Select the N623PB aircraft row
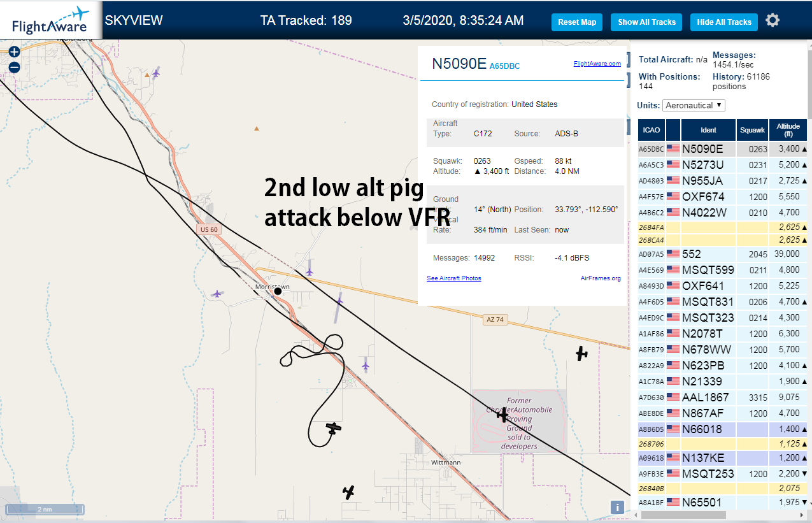812x523 pixels. point(722,366)
